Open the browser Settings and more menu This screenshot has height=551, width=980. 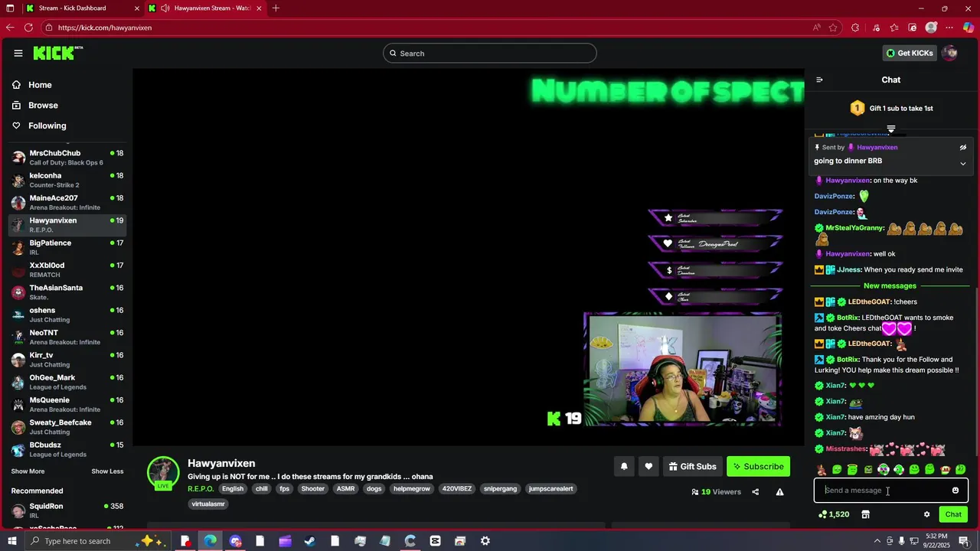(x=949, y=28)
